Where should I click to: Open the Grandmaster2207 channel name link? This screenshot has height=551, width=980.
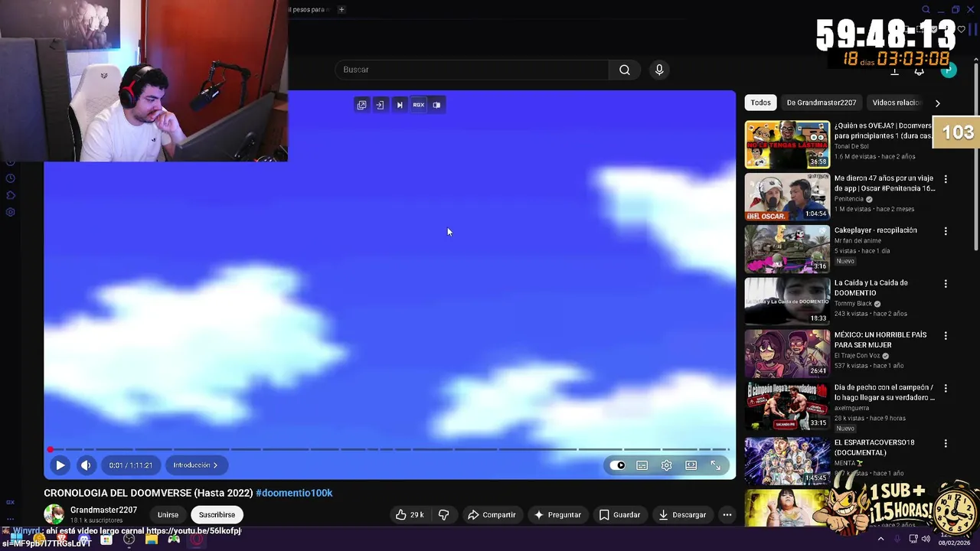[103, 510]
